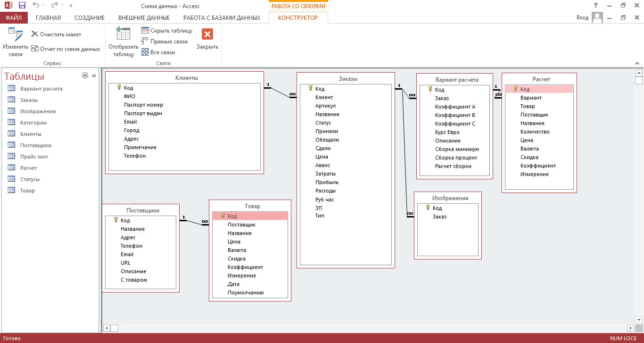Collapse navigation pane with double chevron
The image size is (644, 343).
[x=94, y=75]
